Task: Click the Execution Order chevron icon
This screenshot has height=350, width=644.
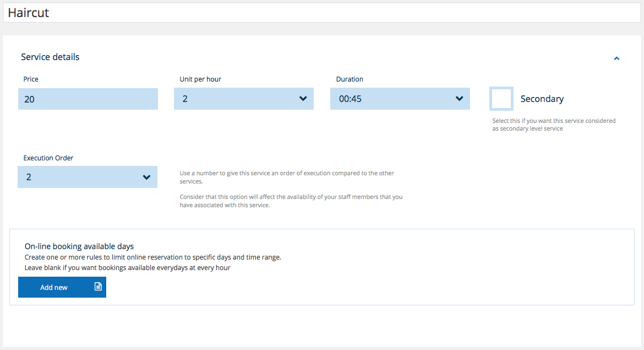Action: coord(146,177)
